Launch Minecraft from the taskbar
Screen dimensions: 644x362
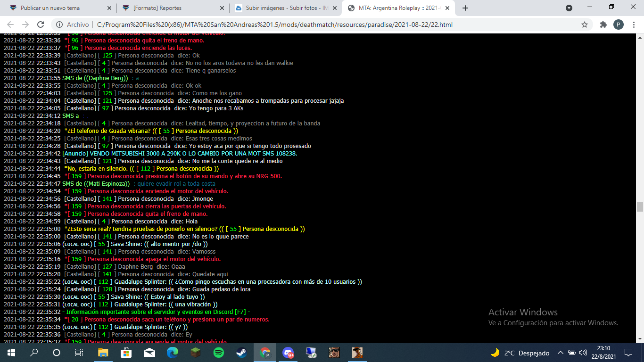[x=195, y=353]
